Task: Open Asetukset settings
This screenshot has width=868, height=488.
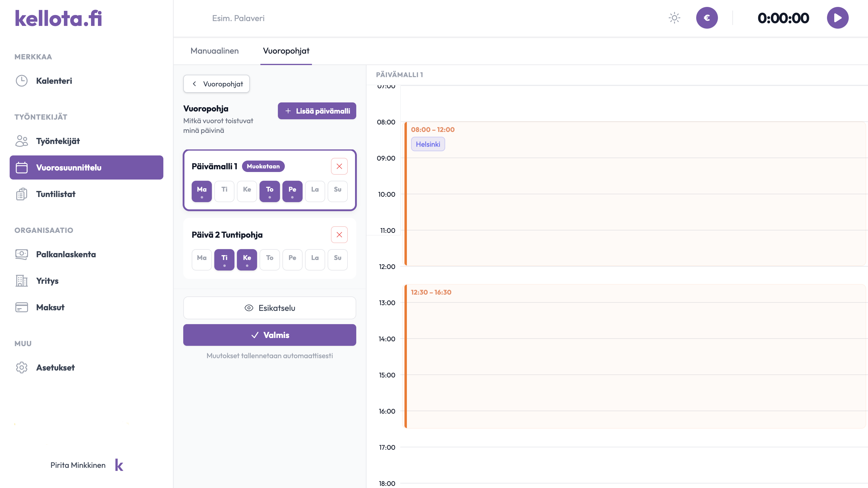Action: [86, 368]
